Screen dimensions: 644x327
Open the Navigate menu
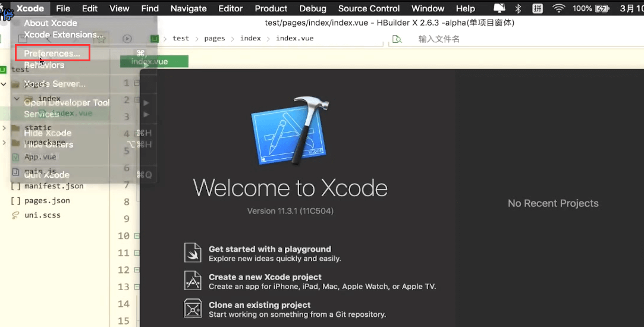[x=189, y=8]
